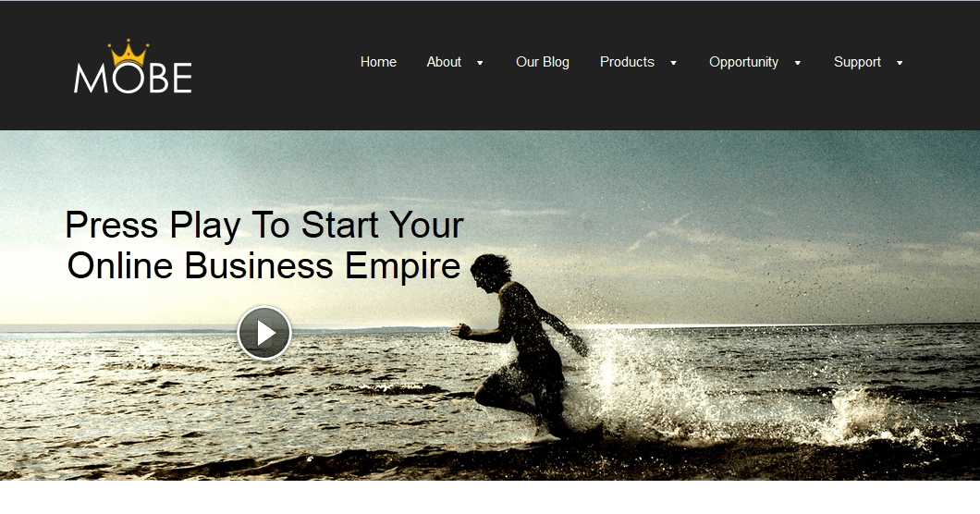This screenshot has height=514, width=980.
Task: Click the MOBE logo wordmark
Action: [x=132, y=79]
